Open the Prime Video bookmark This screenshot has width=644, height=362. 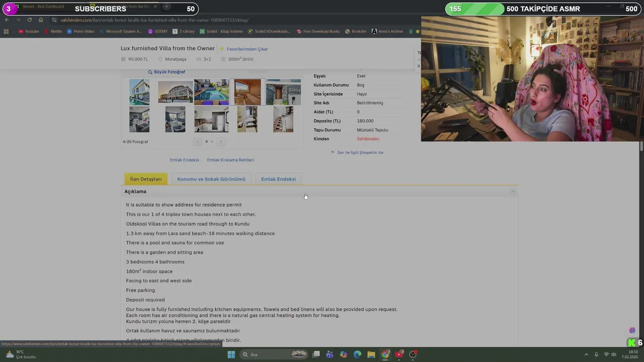tap(80, 31)
